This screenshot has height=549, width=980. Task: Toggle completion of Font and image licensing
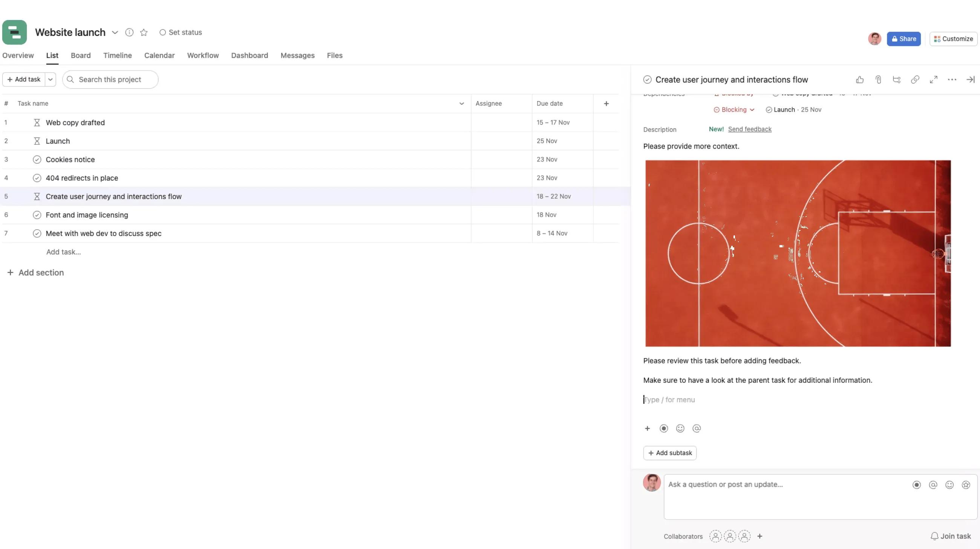point(37,215)
